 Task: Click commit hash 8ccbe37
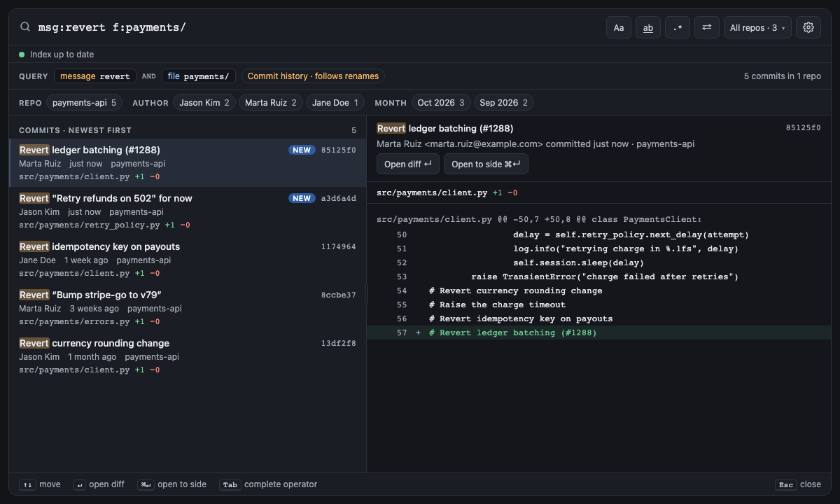(339, 295)
